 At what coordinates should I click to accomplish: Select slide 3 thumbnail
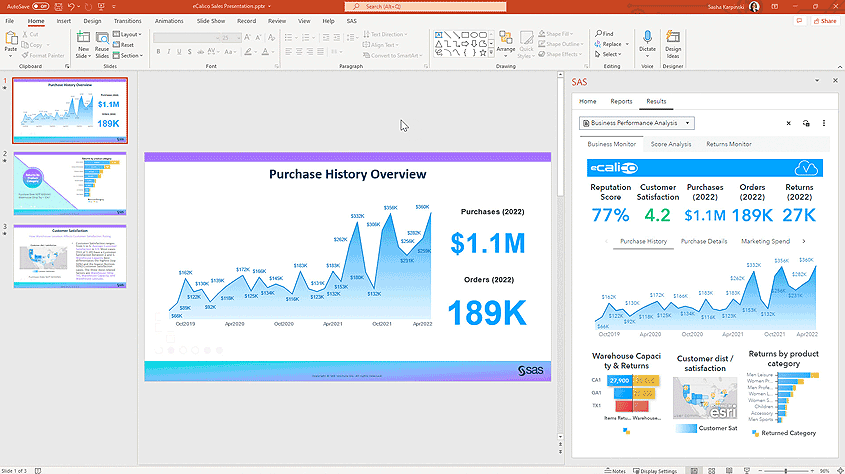(70, 256)
